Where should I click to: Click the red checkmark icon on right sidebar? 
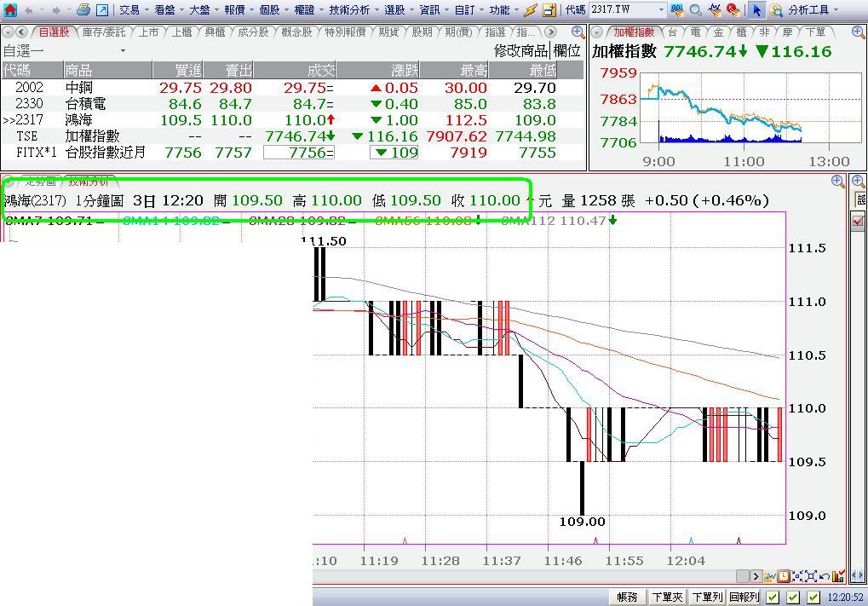click(859, 222)
